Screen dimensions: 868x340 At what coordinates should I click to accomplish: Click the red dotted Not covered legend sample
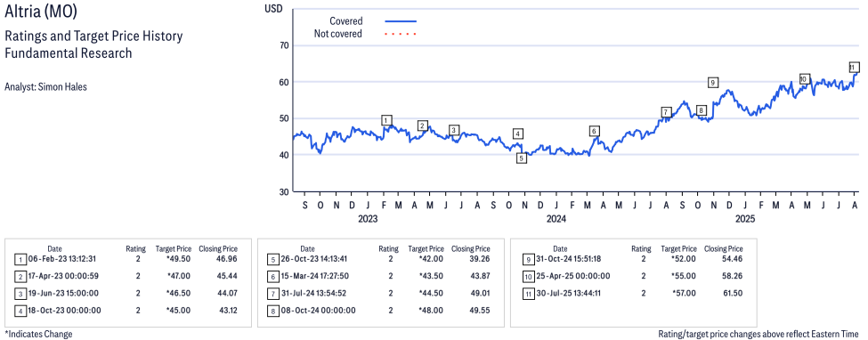pyautogui.click(x=401, y=34)
